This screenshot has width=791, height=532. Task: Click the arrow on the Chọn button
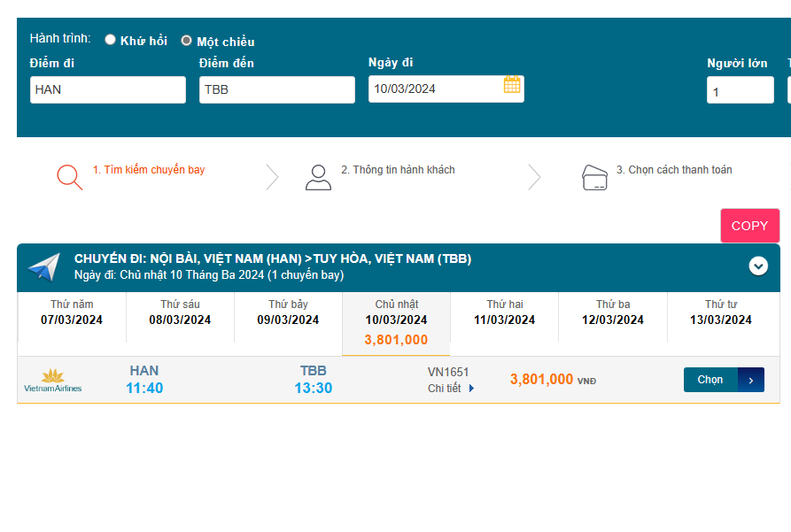751,380
